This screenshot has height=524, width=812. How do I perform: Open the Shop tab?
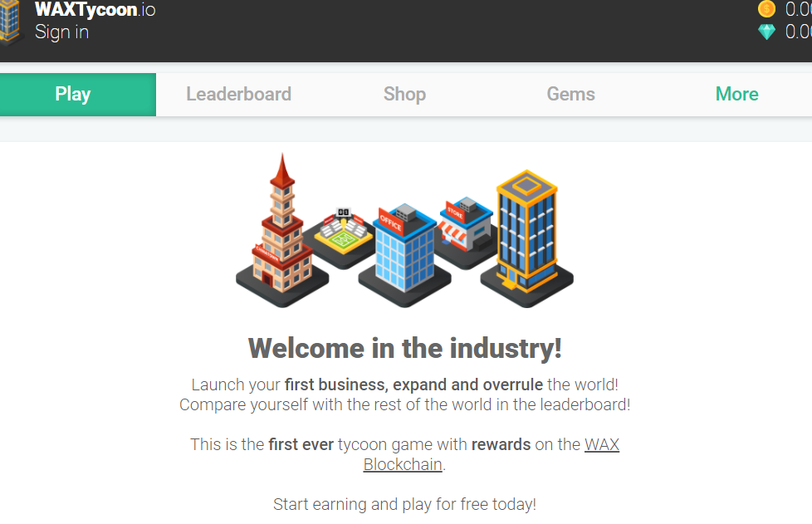coord(404,94)
